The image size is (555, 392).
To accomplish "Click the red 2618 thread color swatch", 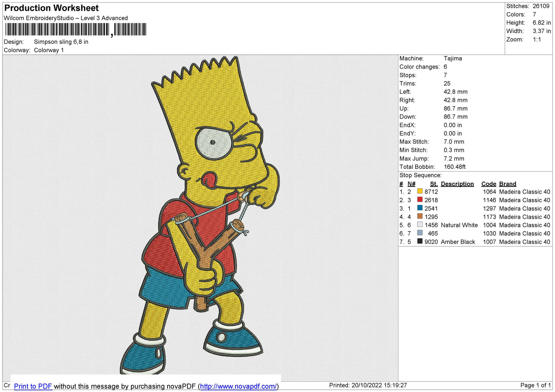I will (x=420, y=200).
